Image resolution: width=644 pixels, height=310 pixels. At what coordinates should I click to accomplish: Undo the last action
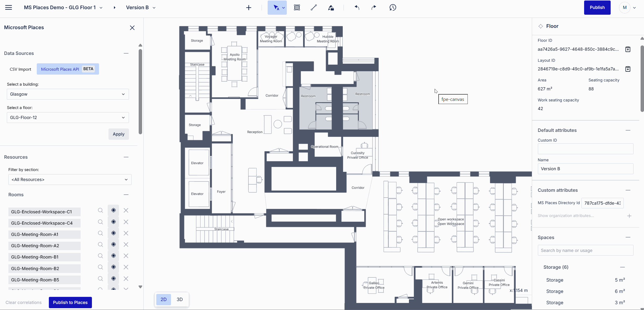coord(357,7)
